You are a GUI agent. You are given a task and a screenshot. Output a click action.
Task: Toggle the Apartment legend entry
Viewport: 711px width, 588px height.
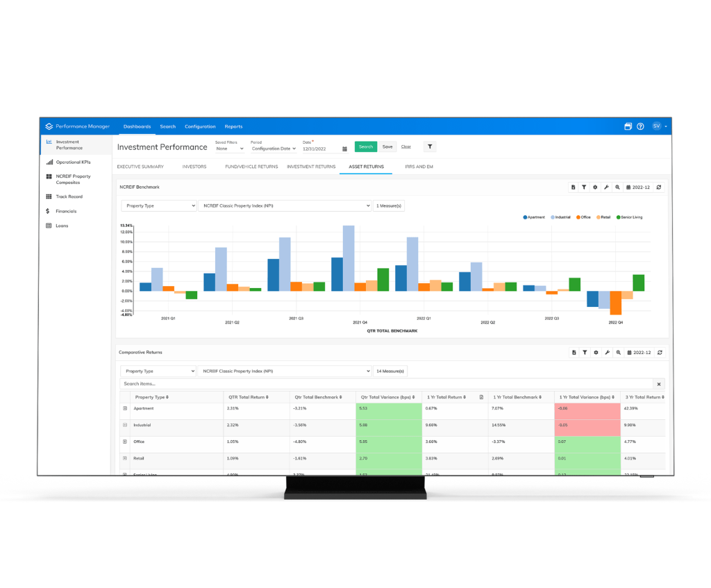click(x=534, y=217)
